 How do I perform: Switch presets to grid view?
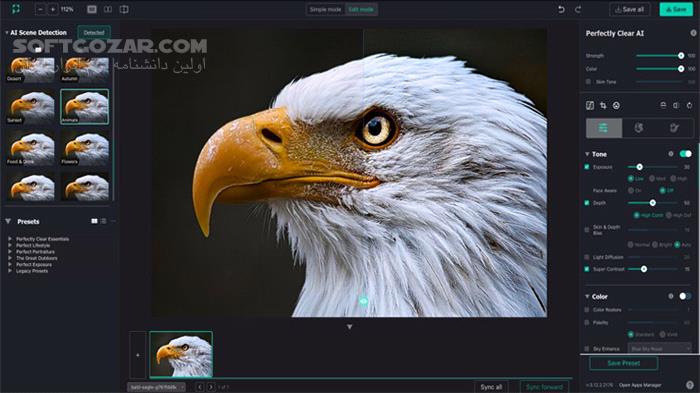[x=94, y=221]
